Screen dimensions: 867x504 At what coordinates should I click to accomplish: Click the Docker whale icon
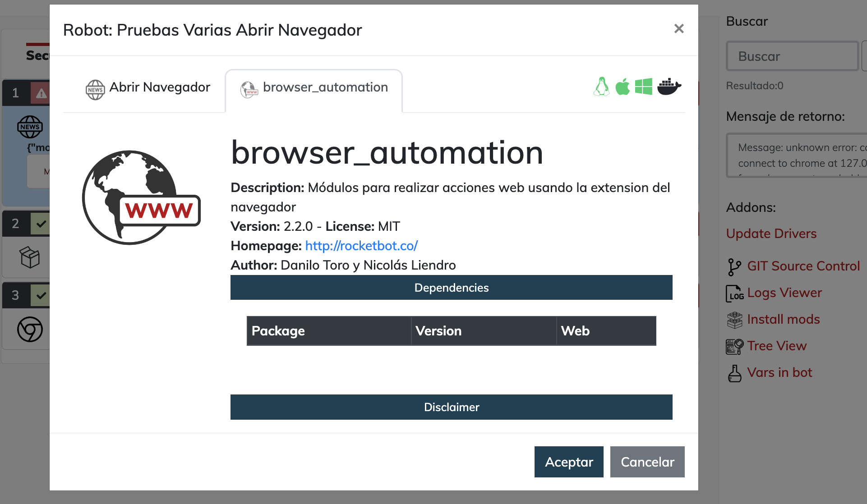click(x=669, y=87)
